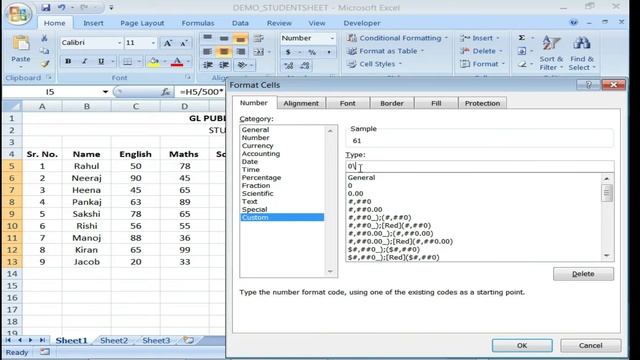Select the Format Painter brush
The height and width of the screenshot is (360, 640).
(x=44, y=64)
